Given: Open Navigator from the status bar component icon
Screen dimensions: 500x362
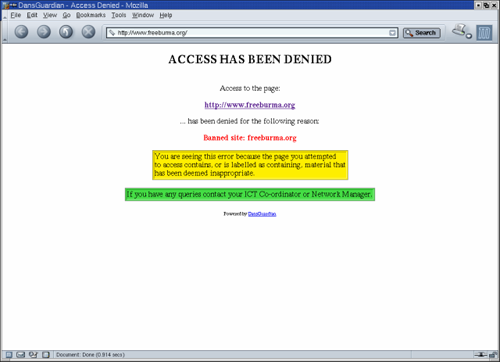Looking at the screenshot, I should coord(9,355).
